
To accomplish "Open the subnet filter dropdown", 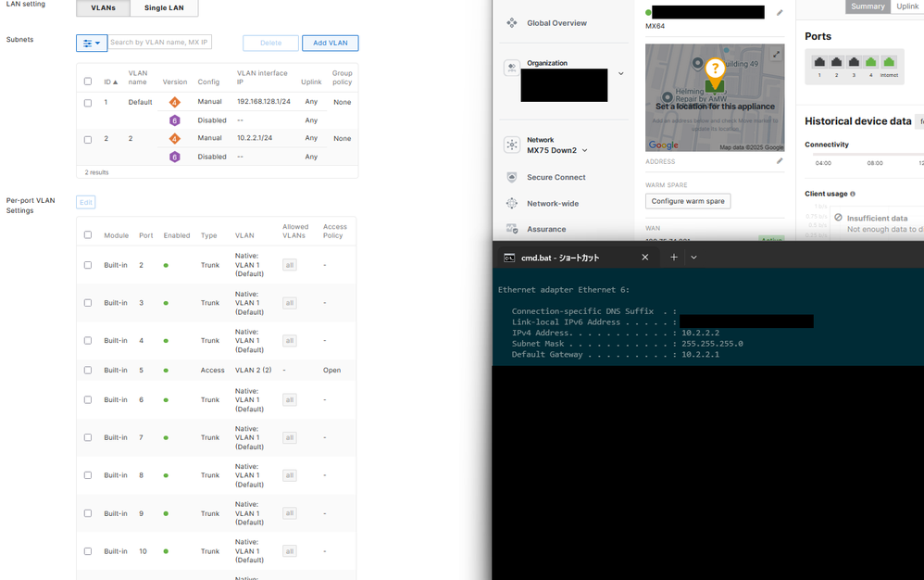I will (92, 43).
